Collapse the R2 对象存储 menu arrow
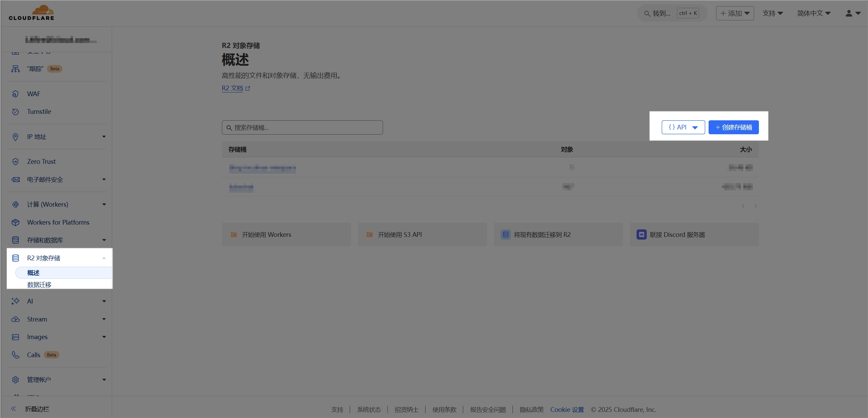Image resolution: width=868 pixels, height=418 pixels. click(104, 258)
